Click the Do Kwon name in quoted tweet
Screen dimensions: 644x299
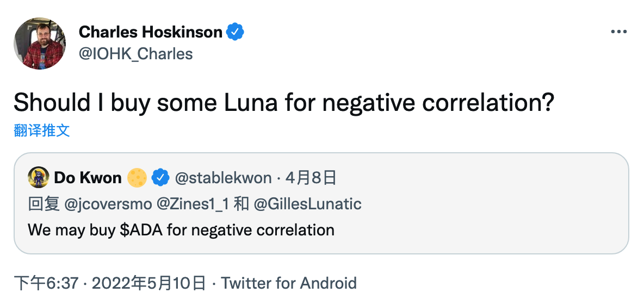point(88,178)
